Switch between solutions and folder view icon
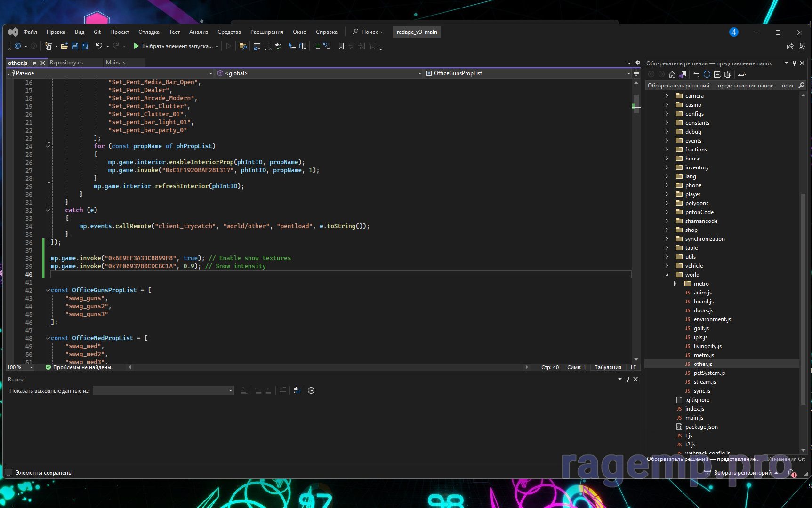 click(682, 74)
